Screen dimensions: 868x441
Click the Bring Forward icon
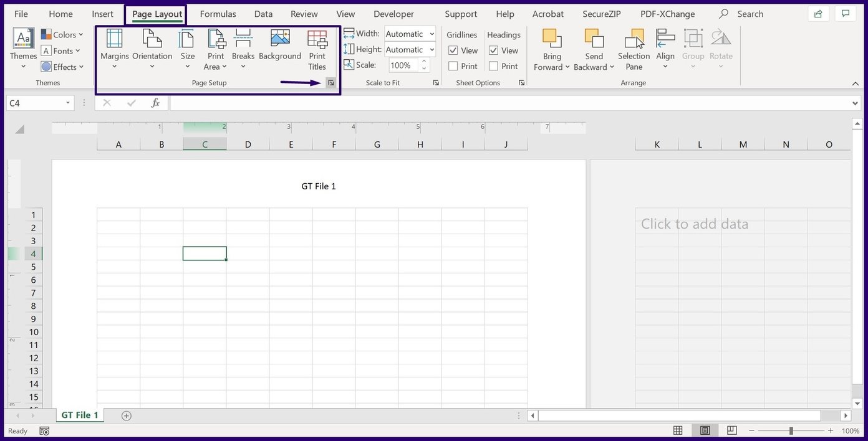(x=551, y=50)
